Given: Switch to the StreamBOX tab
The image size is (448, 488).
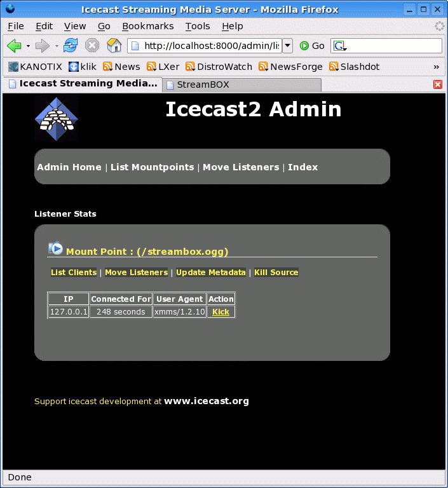Looking at the screenshot, I should tap(241, 85).
